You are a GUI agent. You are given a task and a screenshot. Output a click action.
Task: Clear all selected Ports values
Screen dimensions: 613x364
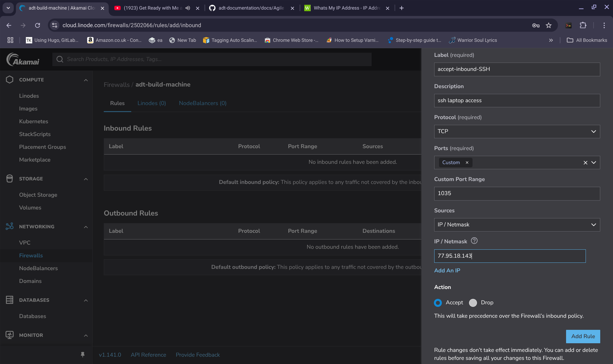[x=585, y=163]
